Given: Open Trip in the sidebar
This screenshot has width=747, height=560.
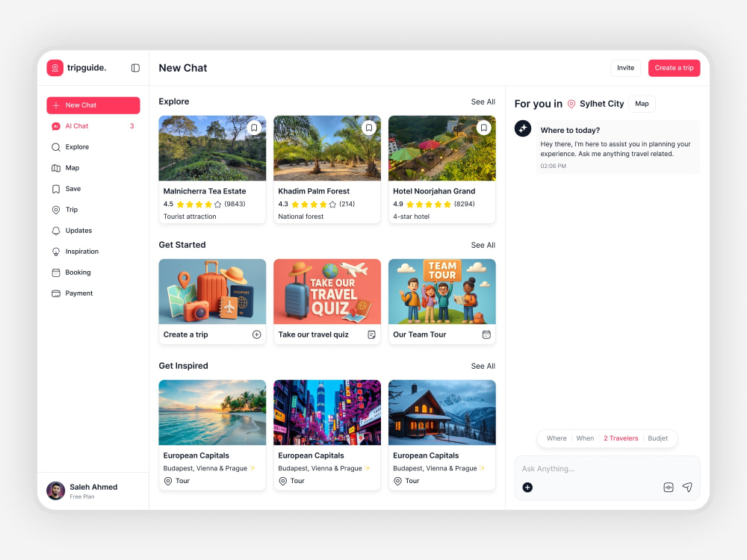Looking at the screenshot, I should coord(93,210).
